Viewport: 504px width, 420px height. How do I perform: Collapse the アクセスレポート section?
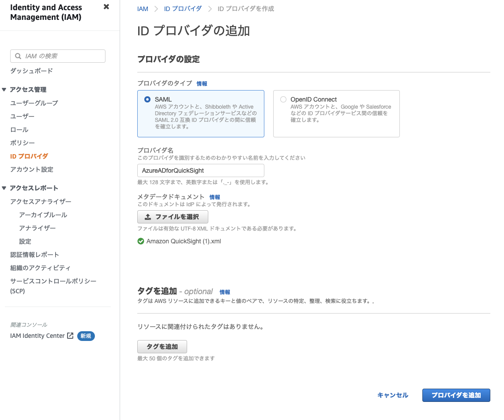4,188
